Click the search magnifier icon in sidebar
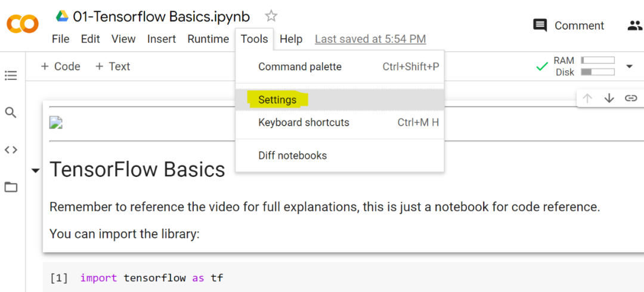This screenshot has width=644, height=292. click(11, 113)
